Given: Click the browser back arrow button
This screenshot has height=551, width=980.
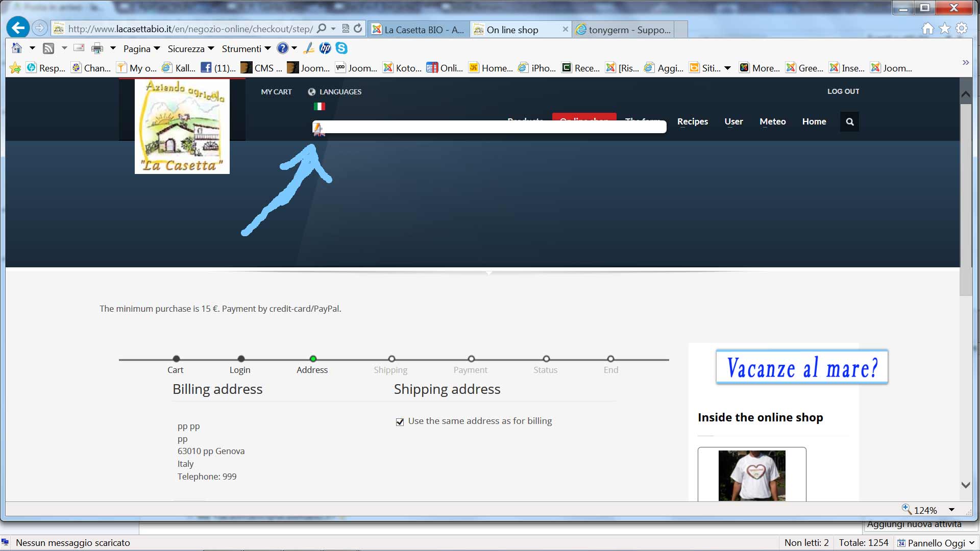Looking at the screenshot, I should coord(18,28).
